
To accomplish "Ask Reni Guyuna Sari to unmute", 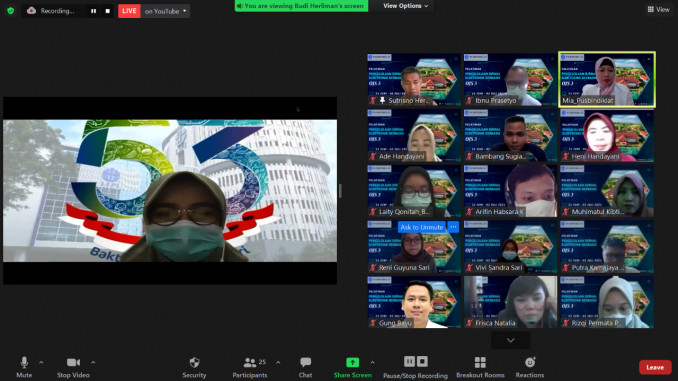I will pos(422,227).
